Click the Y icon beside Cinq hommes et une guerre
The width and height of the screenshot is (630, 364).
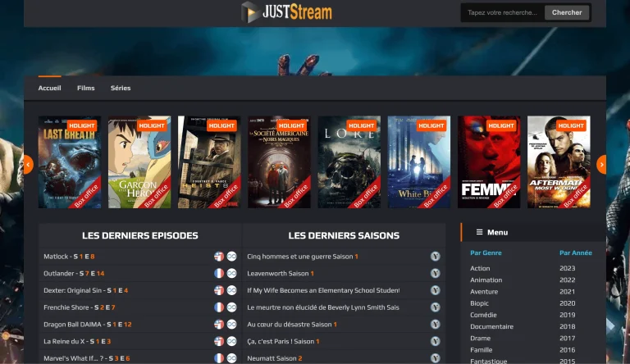coord(436,257)
